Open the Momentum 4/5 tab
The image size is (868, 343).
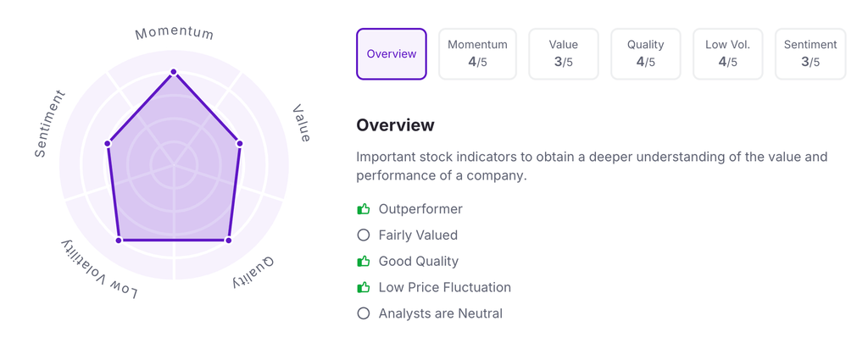(x=477, y=53)
